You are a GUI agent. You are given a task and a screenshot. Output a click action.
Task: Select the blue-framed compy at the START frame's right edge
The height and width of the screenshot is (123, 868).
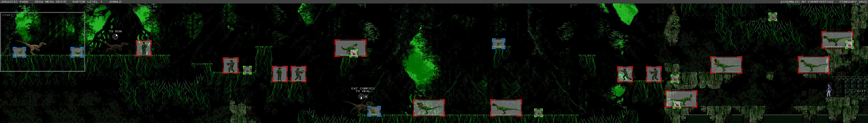click(77, 52)
